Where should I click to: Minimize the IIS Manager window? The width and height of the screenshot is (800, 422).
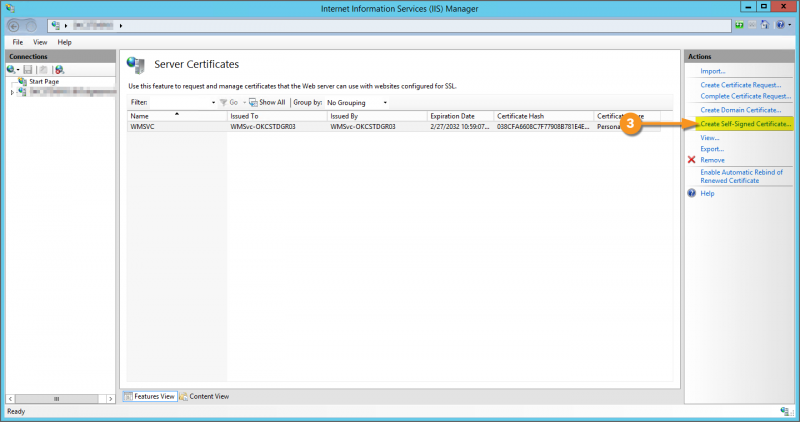(x=748, y=7)
